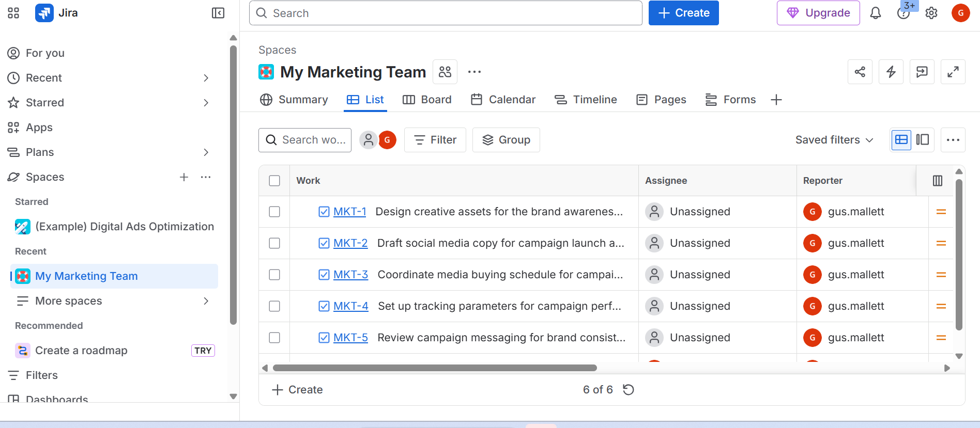980x428 pixels.
Task: Click the Jira logo
Action: [x=44, y=13]
